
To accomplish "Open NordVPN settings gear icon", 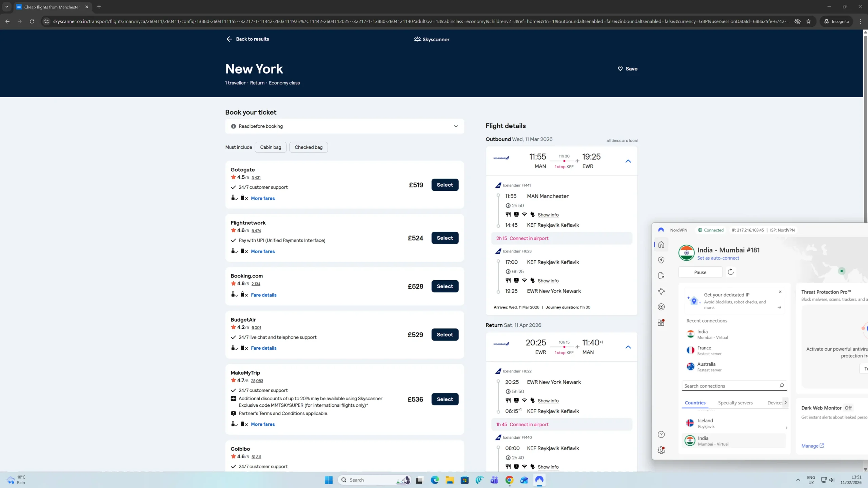I will click(661, 450).
